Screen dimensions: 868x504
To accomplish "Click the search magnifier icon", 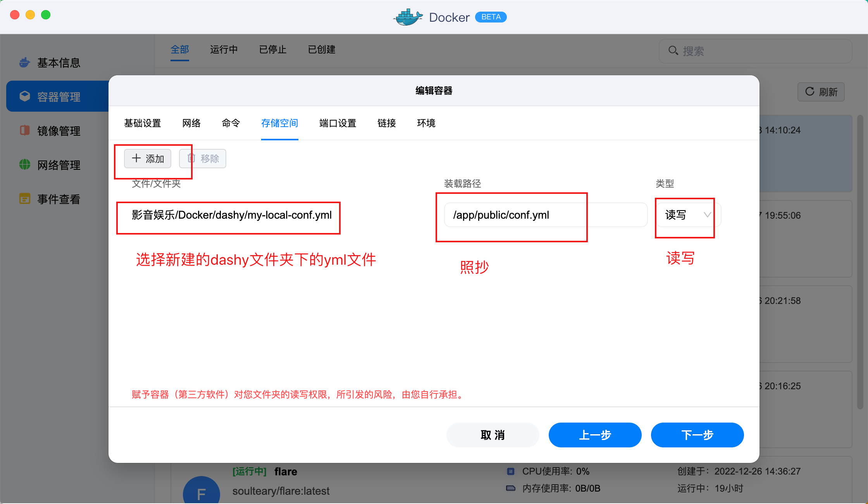I will [x=673, y=50].
